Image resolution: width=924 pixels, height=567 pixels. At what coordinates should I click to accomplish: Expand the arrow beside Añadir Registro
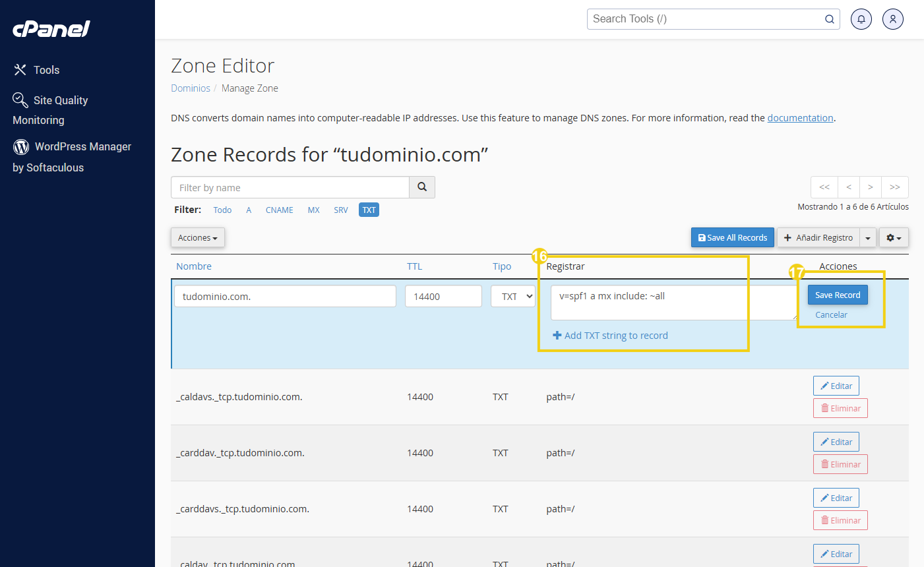coord(868,237)
